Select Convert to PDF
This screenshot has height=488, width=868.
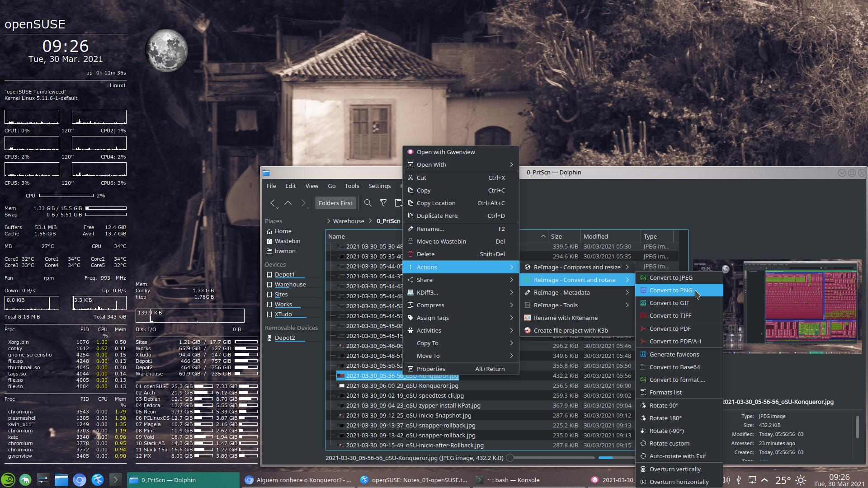click(x=679, y=328)
